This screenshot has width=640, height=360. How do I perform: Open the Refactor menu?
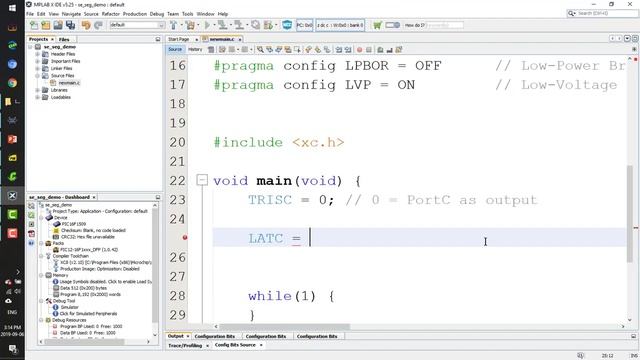111,14
